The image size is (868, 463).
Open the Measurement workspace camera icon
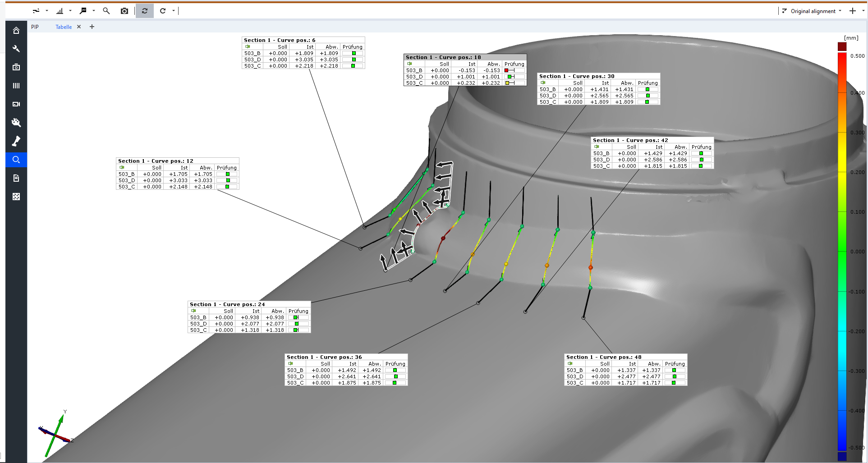(x=16, y=67)
